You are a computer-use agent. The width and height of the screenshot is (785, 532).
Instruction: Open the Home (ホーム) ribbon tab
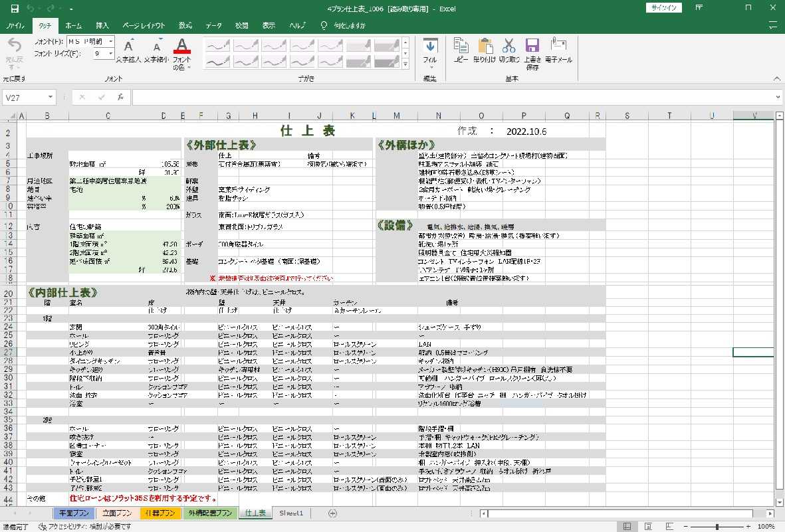(74, 25)
